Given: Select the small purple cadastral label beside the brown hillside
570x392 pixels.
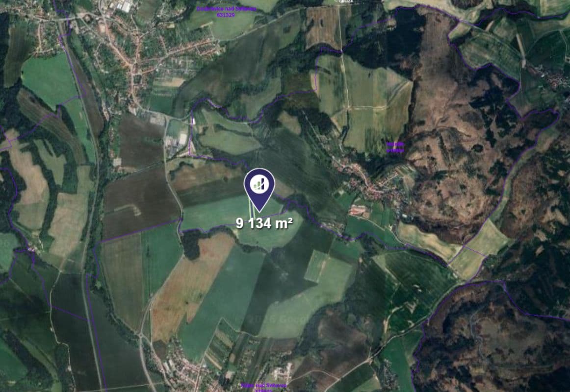Looking at the screenshot, I should [x=395, y=147].
